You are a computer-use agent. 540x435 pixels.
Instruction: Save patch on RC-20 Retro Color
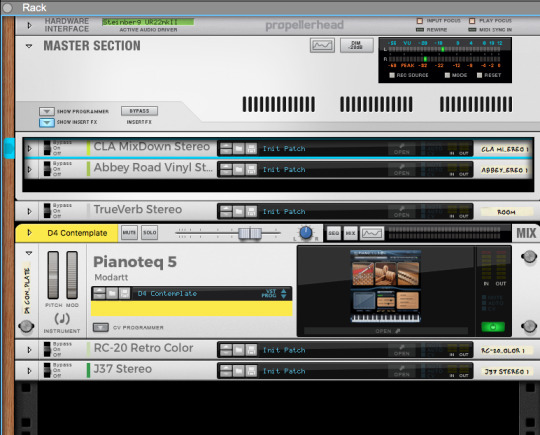click(x=251, y=350)
